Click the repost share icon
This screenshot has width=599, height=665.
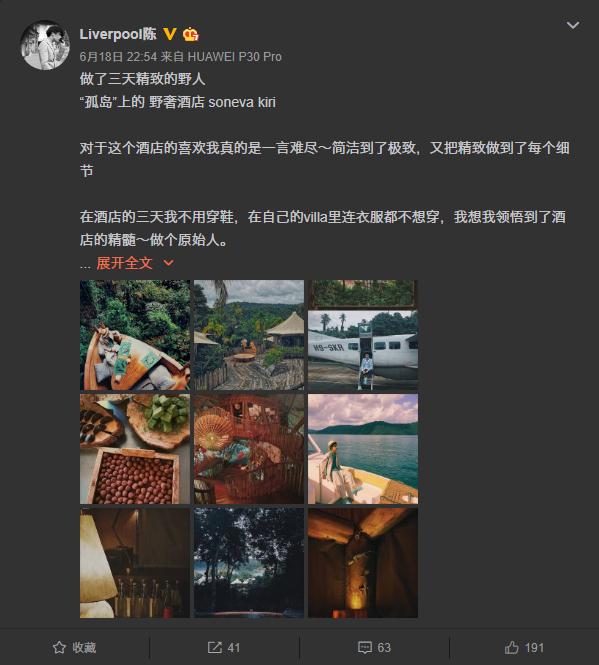(215, 647)
